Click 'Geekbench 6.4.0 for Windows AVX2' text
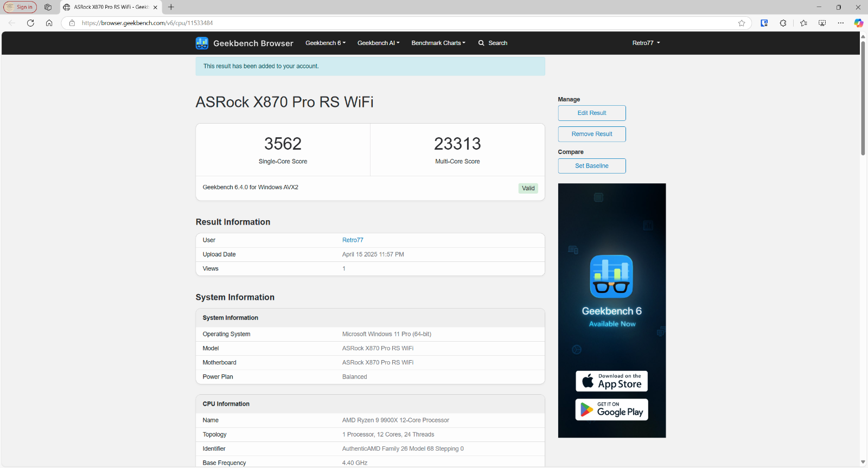Image resolution: width=868 pixels, height=468 pixels. coord(251,187)
